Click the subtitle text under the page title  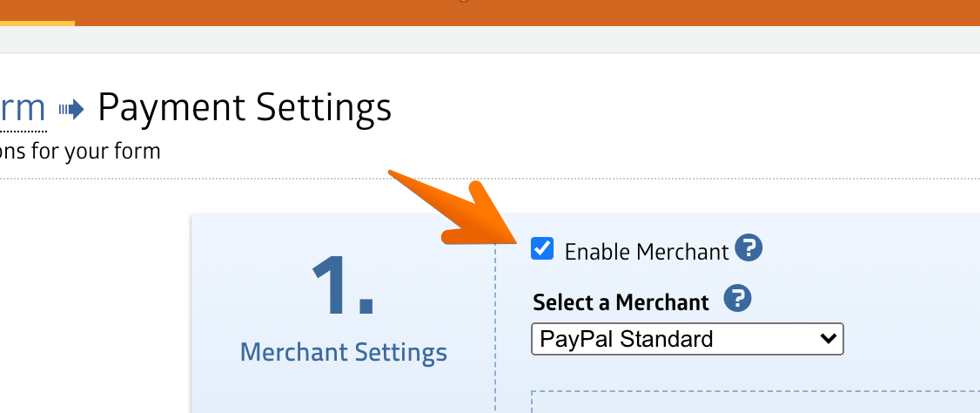[80, 151]
